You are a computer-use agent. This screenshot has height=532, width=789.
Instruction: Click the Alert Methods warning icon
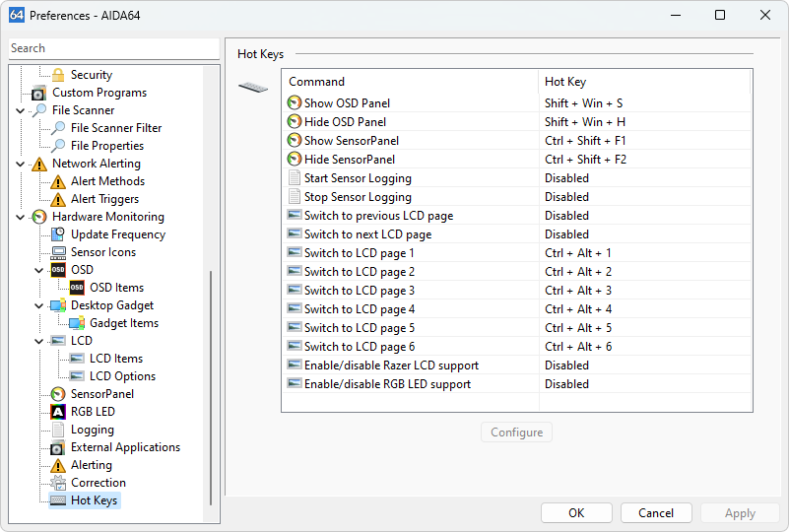coord(58,181)
